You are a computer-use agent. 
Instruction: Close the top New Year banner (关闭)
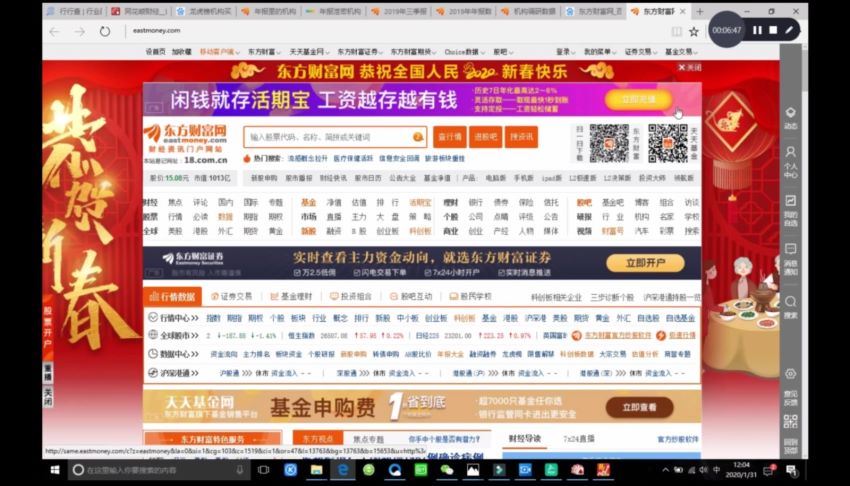[x=690, y=67]
